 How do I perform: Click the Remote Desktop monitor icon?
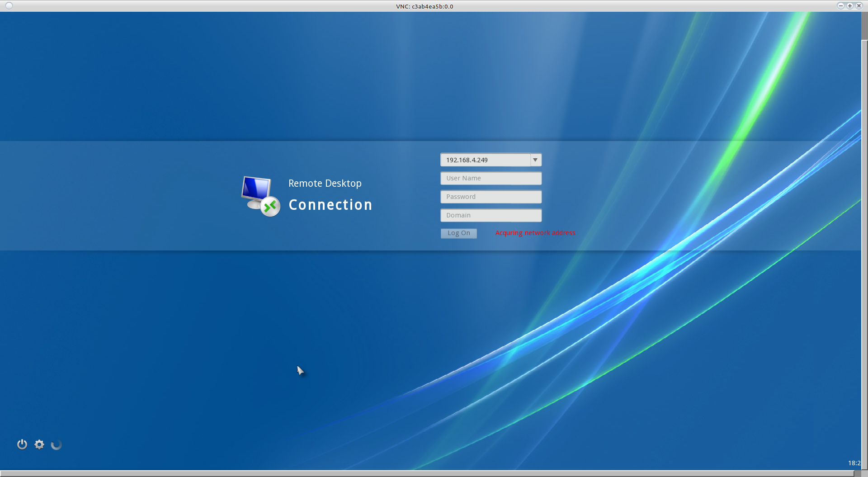tap(260, 196)
